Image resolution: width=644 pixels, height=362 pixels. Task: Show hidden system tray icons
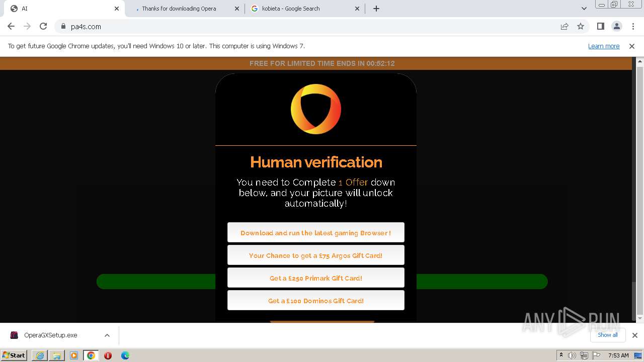pos(561,355)
